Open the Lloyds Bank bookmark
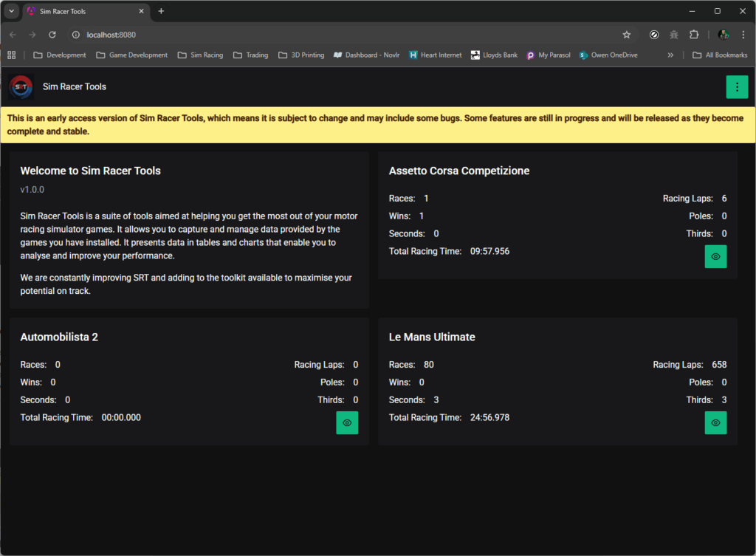756x556 pixels. pyautogui.click(x=494, y=55)
